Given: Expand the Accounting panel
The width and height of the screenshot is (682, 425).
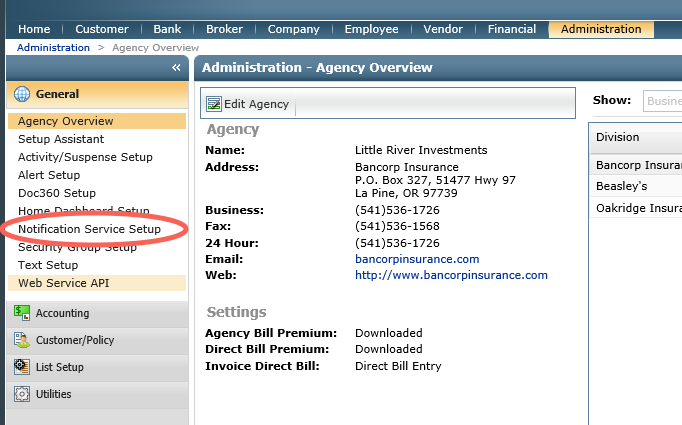Looking at the screenshot, I should [62, 313].
